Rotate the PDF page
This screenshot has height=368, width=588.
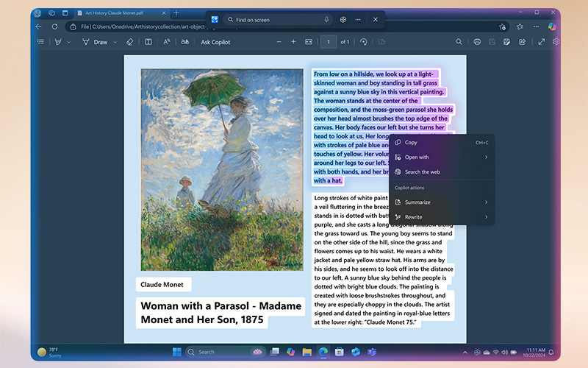363,42
